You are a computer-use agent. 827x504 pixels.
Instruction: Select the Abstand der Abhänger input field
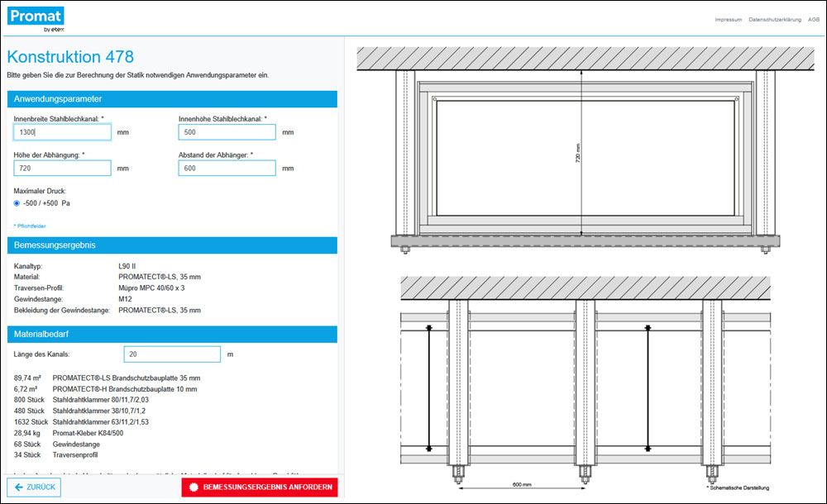tap(227, 169)
